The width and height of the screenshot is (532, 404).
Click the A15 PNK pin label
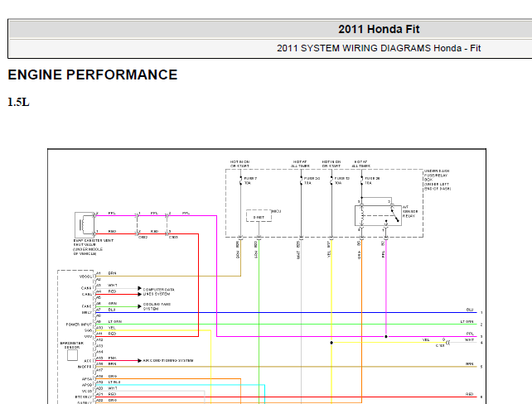tap(106, 358)
